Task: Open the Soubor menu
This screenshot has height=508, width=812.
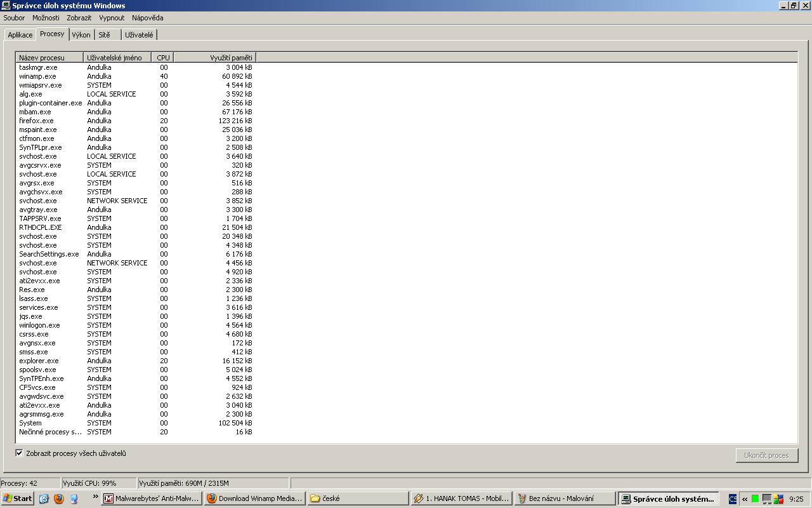Action: pos(14,18)
